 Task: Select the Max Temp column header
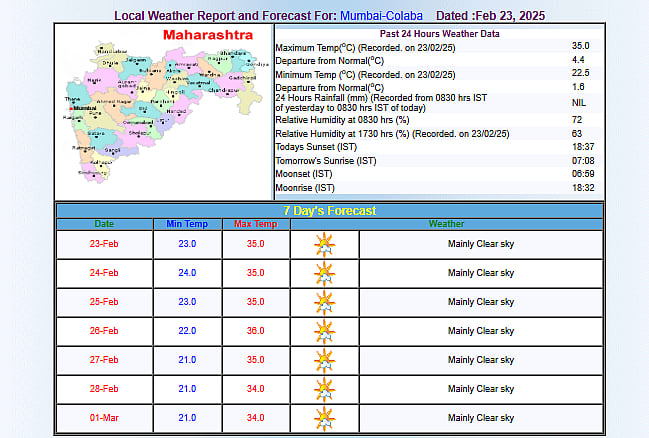coord(255,224)
